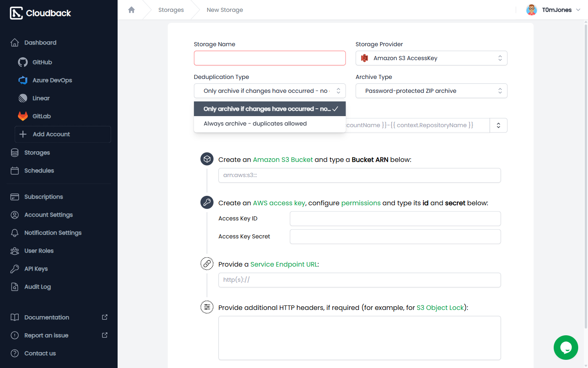Focus the Storage Name input field
Image resolution: width=588 pixels, height=368 pixels.
tap(270, 58)
